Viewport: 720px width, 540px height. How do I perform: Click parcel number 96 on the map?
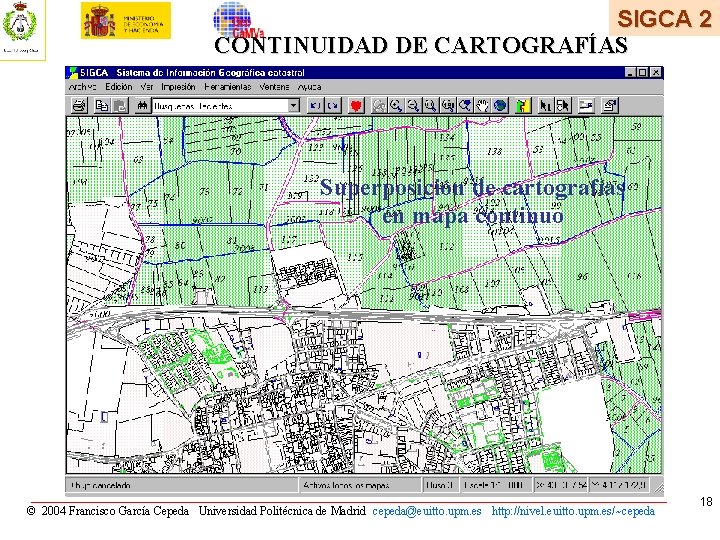[x=582, y=276]
